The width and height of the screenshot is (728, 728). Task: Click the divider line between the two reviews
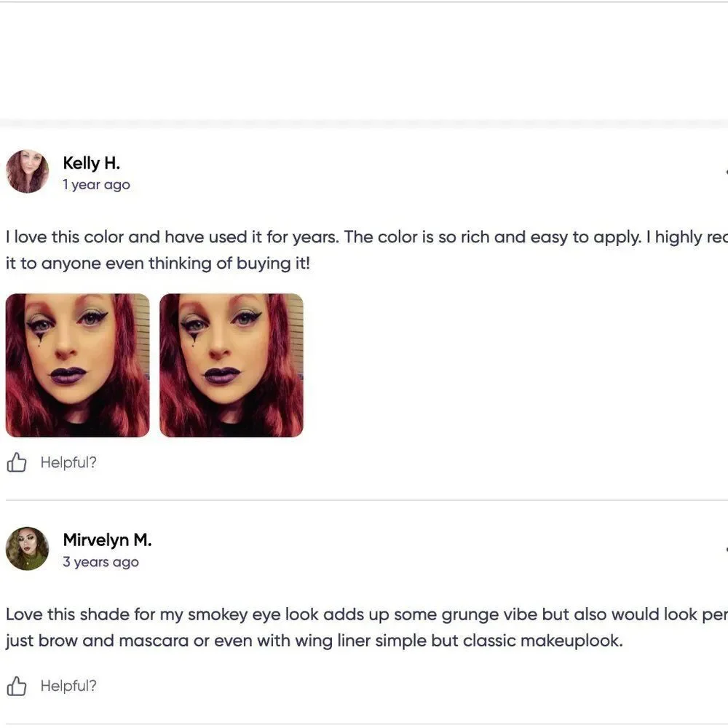tap(367, 501)
